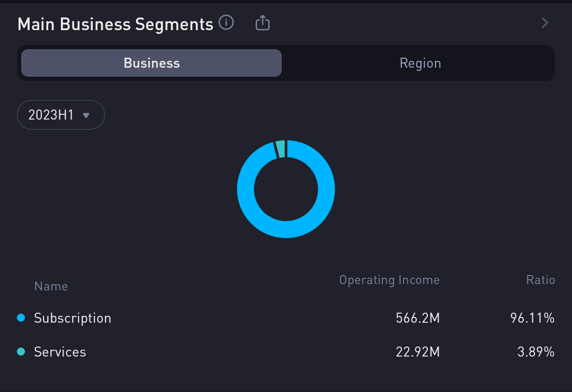Select the Services row label
This screenshot has height=392, width=572.
[60, 352]
